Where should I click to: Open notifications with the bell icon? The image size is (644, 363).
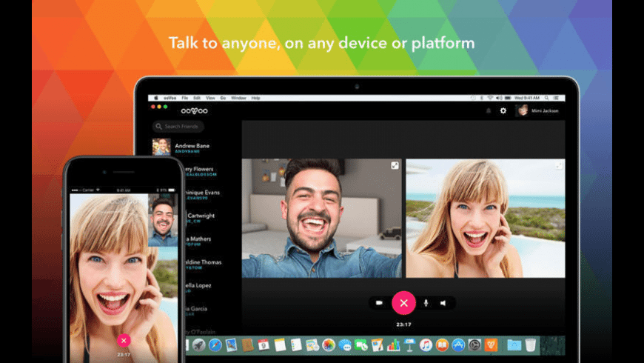pyautogui.click(x=489, y=110)
